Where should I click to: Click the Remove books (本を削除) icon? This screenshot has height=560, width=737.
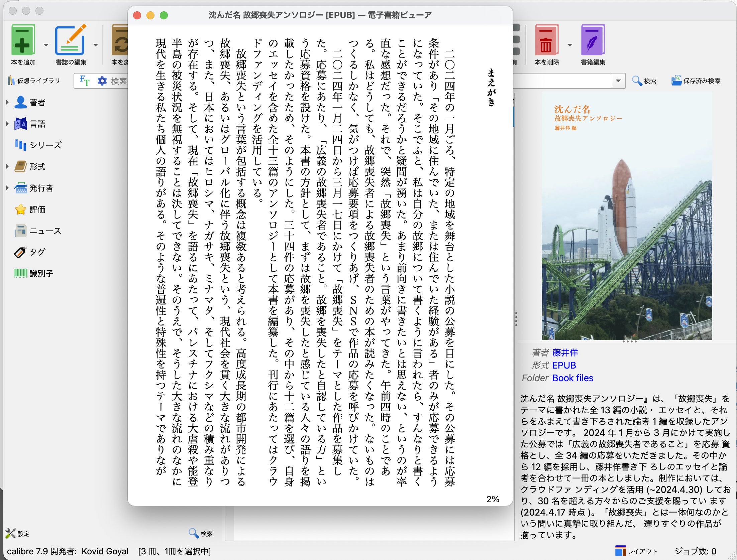(546, 40)
